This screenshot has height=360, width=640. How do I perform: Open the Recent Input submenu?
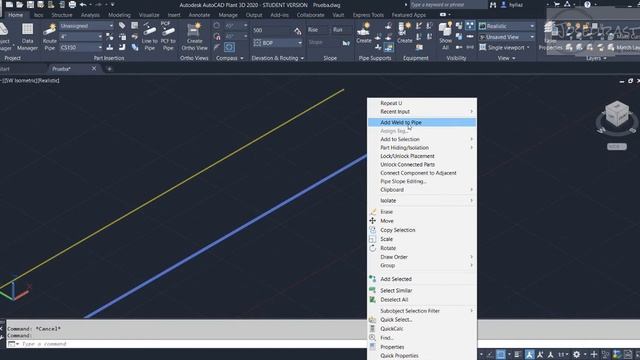422,111
